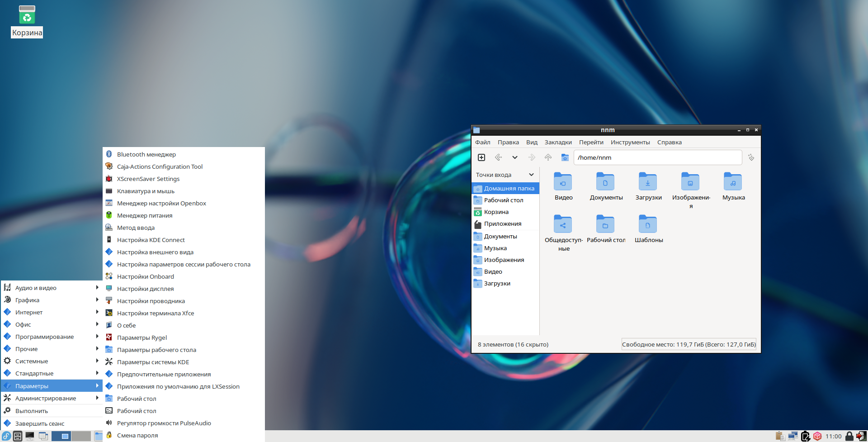This screenshot has height=442, width=868.
Task: Click the network computers tray icon
Action: coord(793,436)
